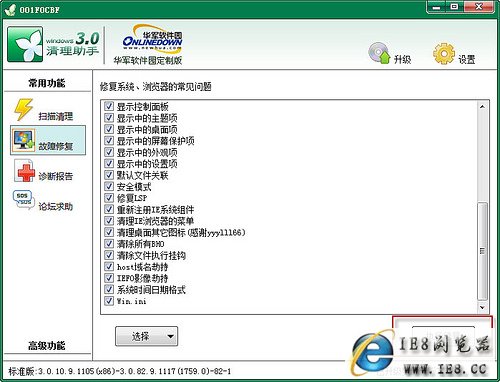
Task: Uncheck 显示中的主题项 checkbox
Action: (109, 118)
